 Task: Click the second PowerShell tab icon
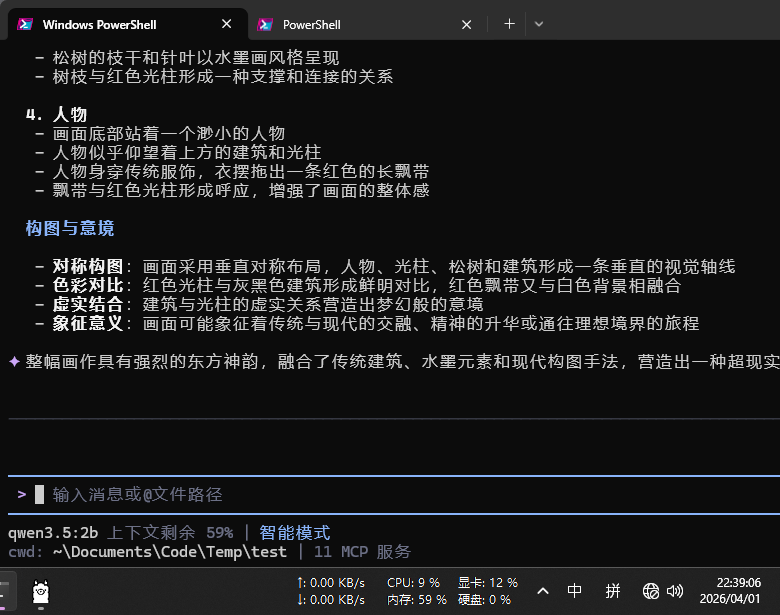265,24
